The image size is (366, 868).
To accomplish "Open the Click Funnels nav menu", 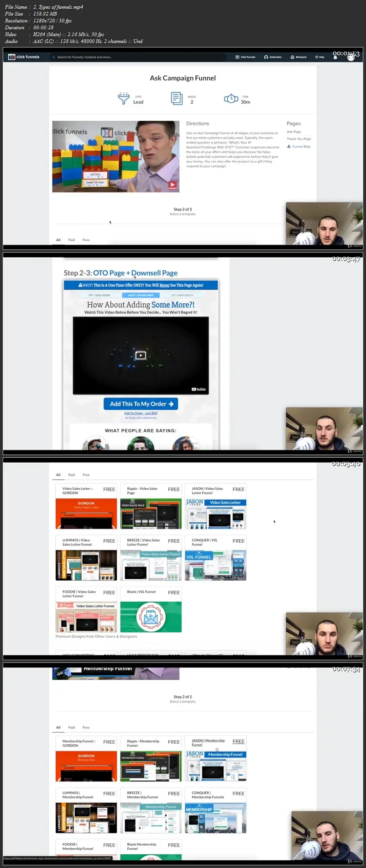I will 246,57.
